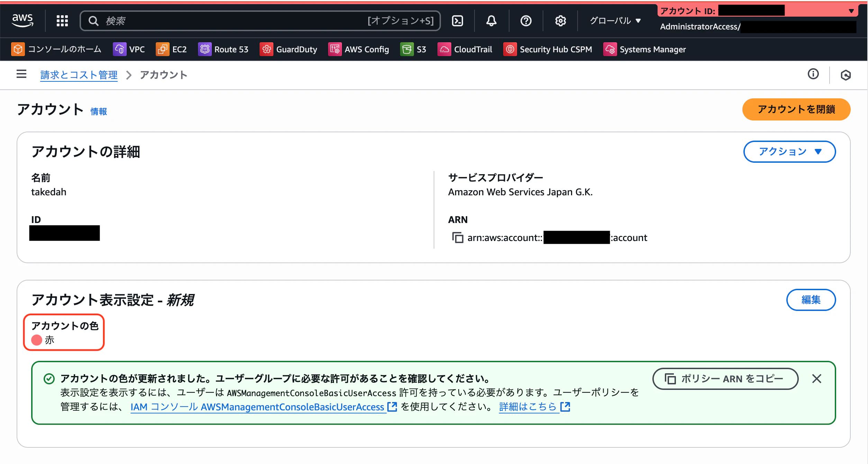The width and height of the screenshot is (868, 464).
Task: Open the help question mark menu
Action: [526, 21]
